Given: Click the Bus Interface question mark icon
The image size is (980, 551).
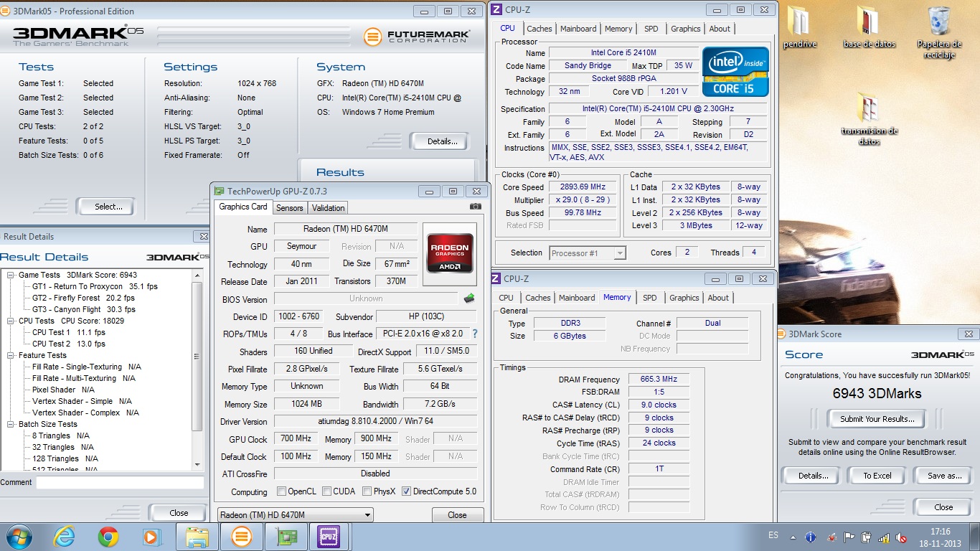Looking at the screenshot, I should (474, 334).
